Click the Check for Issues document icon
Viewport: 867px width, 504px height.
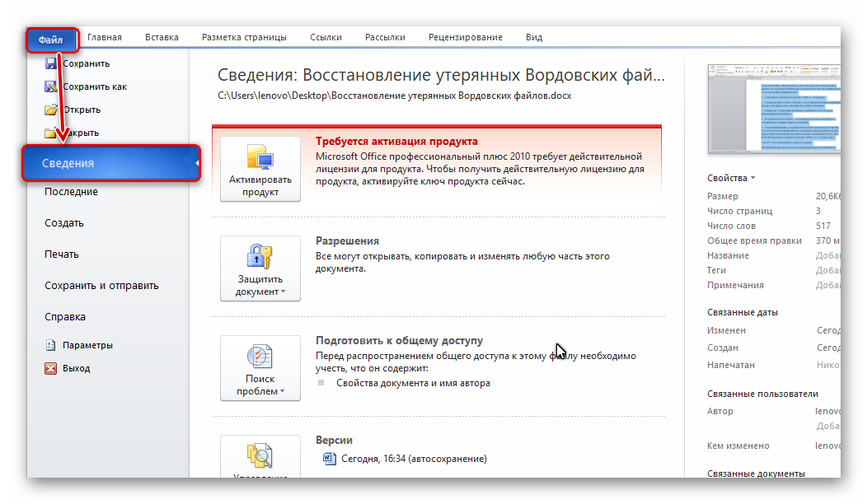click(260, 356)
